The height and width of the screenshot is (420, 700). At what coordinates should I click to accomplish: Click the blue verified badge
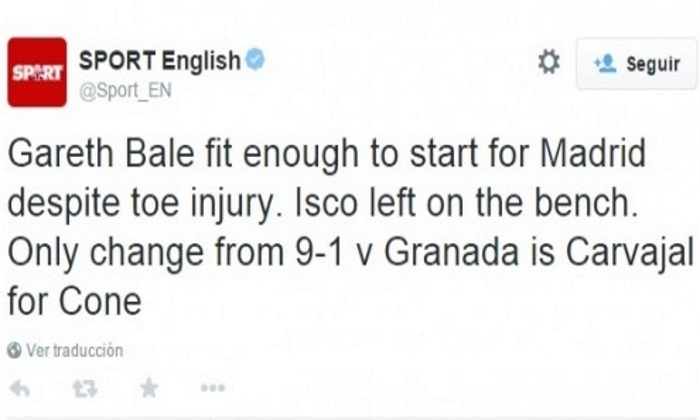(x=255, y=60)
